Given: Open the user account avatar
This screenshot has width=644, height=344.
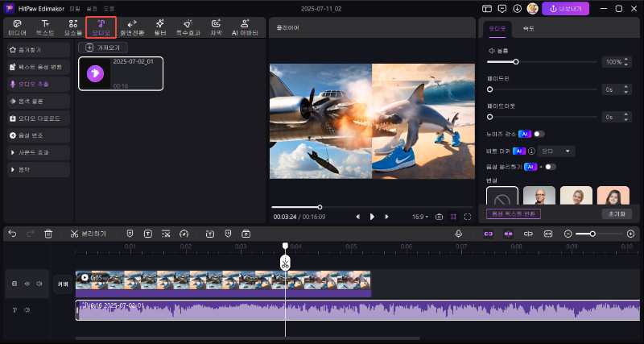Looking at the screenshot, I should point(532,9).
